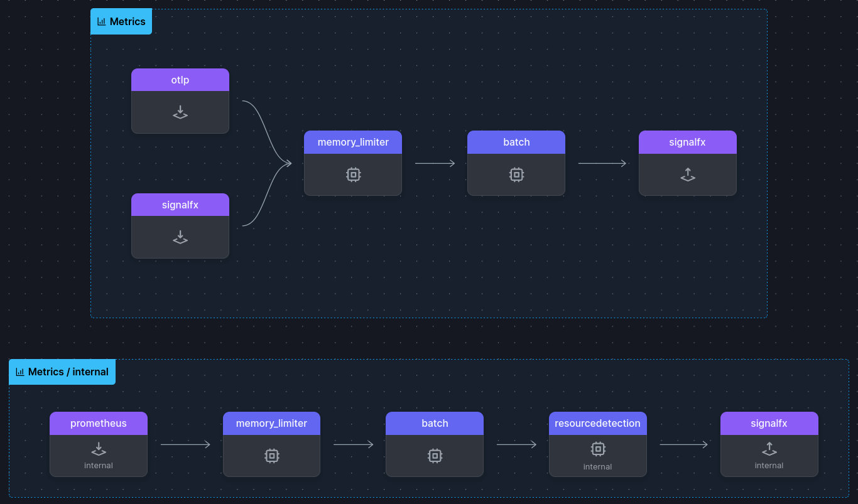Select the prometheus node header

(99, 423)
